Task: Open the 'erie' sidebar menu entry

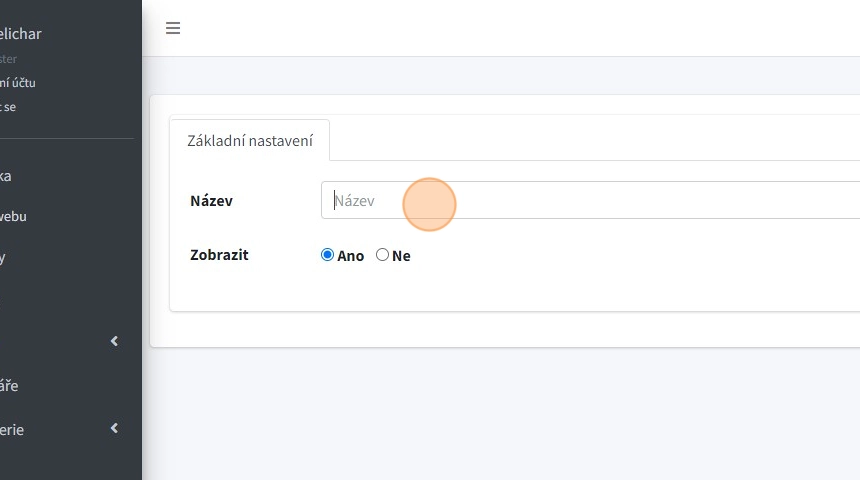Action: point(12,430)
